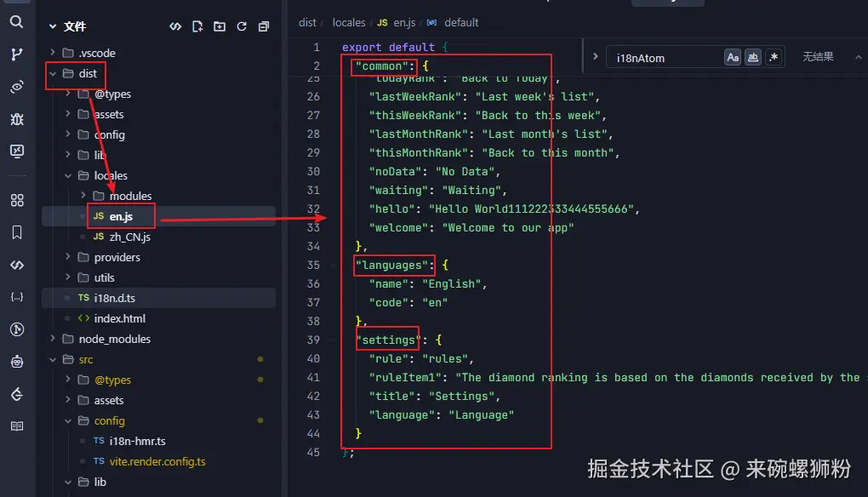Open the remote explorer monitor icon
Viewport: 868px width, 497px height.
coord(17,151)
